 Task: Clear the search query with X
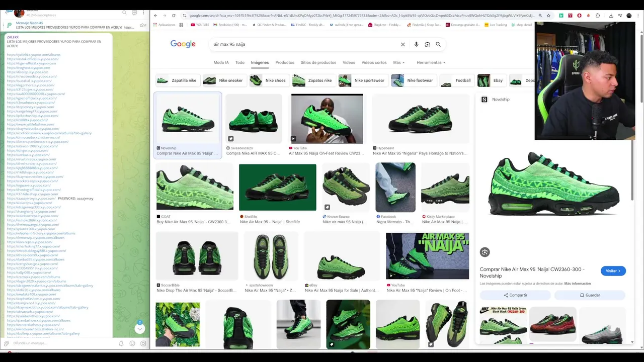click(403, 44)
